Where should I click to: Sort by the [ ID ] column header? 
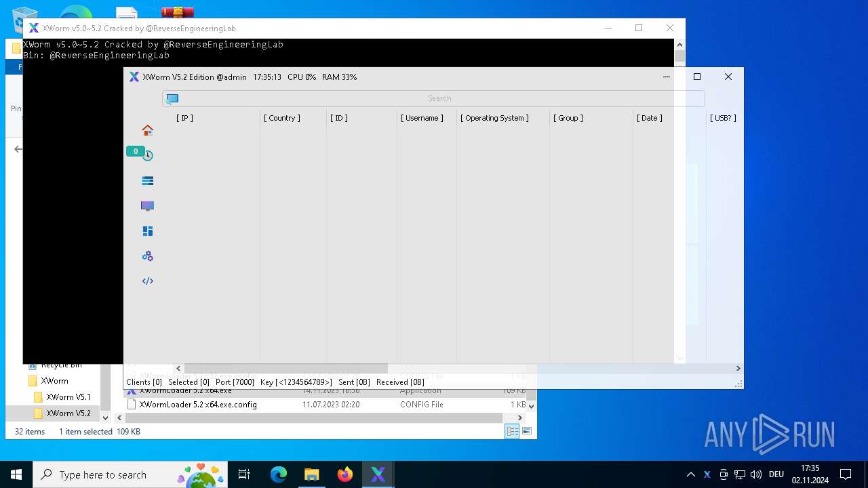coord(339,118)
